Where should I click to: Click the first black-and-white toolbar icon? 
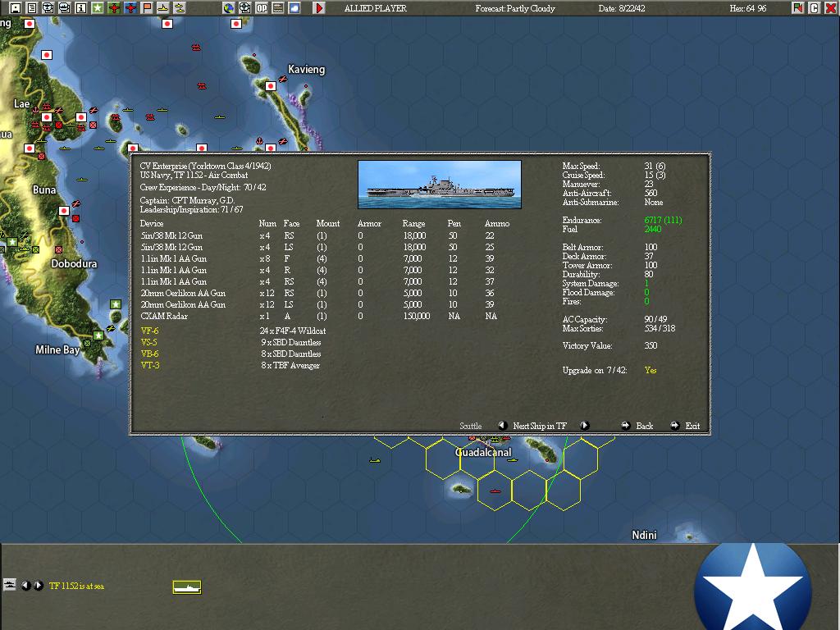16,8
